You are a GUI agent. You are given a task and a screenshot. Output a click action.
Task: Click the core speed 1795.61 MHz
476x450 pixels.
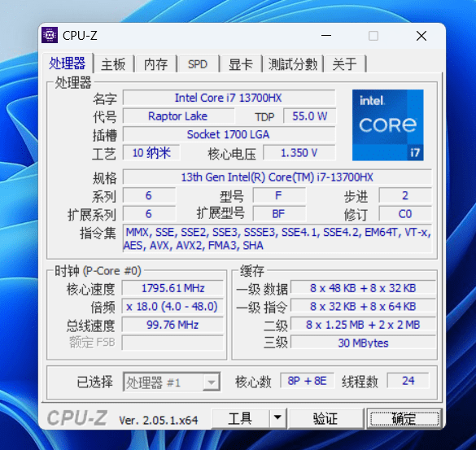pos(172,288)
